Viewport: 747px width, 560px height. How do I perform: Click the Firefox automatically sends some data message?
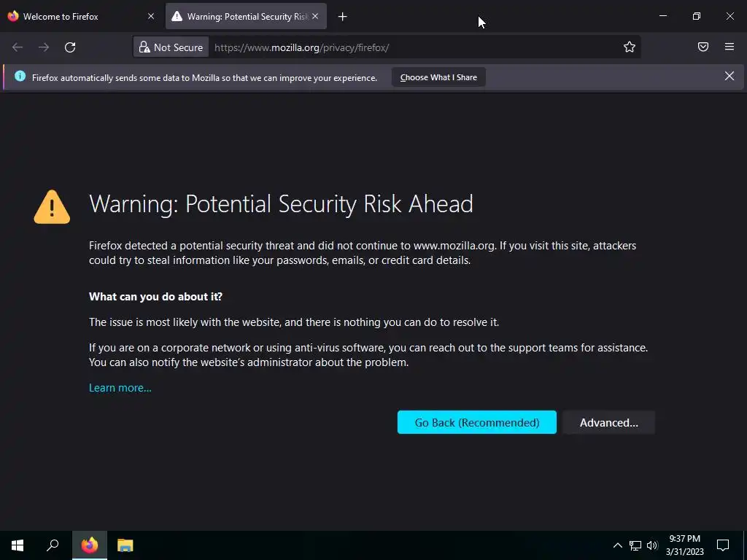pyautogui.click(x=204, y=77)
